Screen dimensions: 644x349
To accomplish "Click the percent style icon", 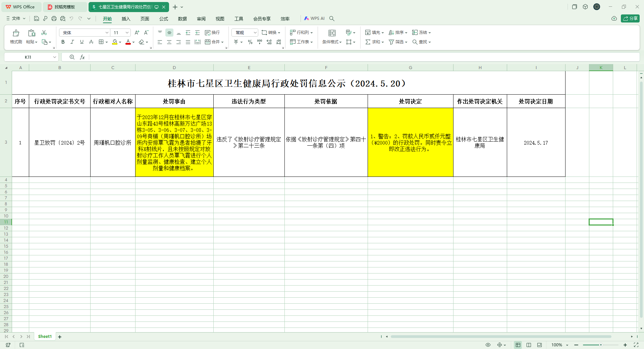I will (x=250, y=42).
